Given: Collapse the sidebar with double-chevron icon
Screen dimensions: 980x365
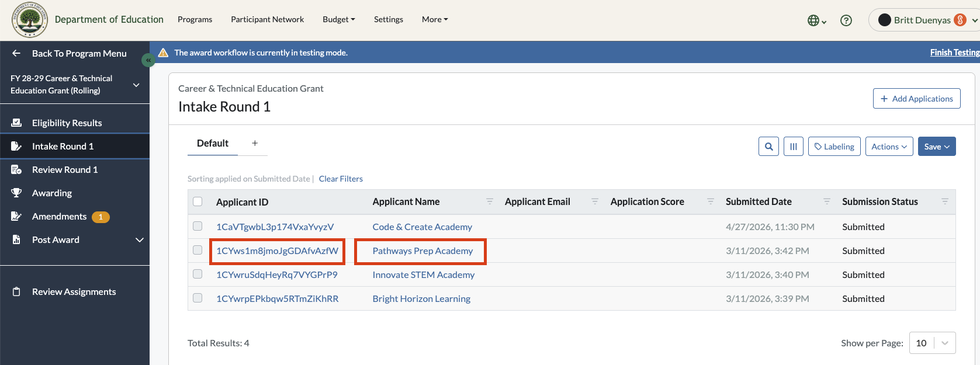Looking at the screenshot, I should click(148, 60).
